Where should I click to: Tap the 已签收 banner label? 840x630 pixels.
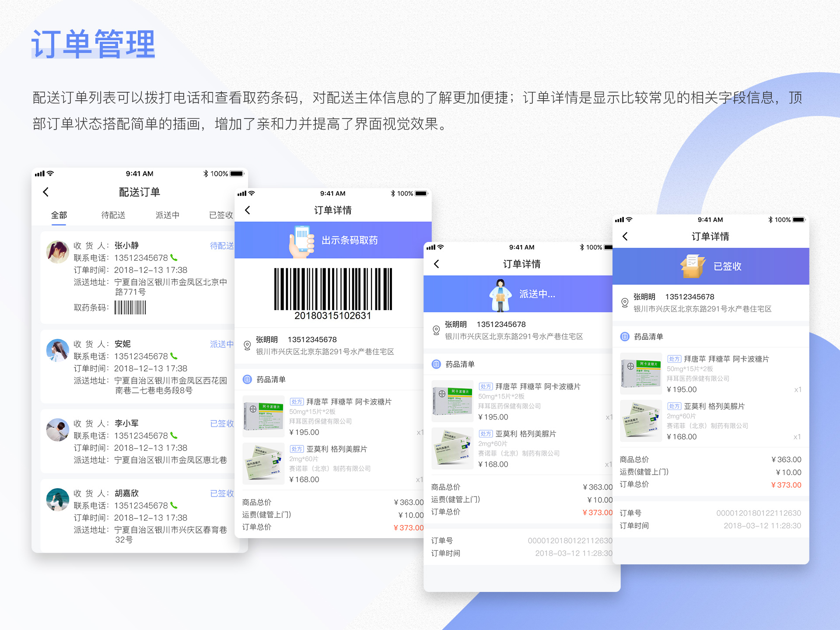coord(728,266)
